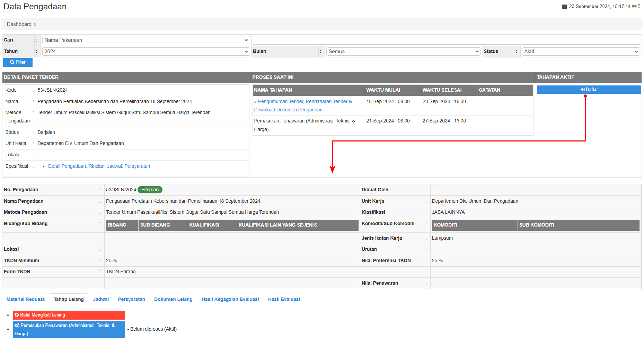Image resolution: width=644 pixels, height=339 pixels.
Task: Click the calendar icon beside the date
Action: 564,6
